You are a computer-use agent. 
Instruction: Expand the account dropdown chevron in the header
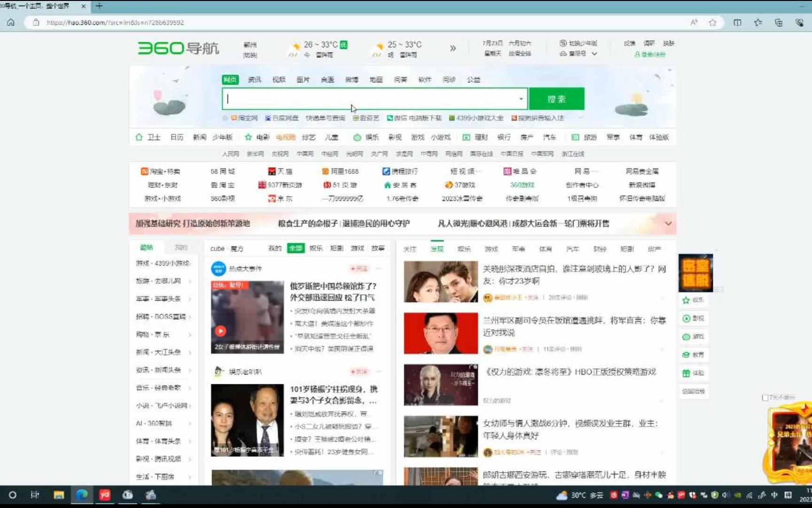point(594,54)
